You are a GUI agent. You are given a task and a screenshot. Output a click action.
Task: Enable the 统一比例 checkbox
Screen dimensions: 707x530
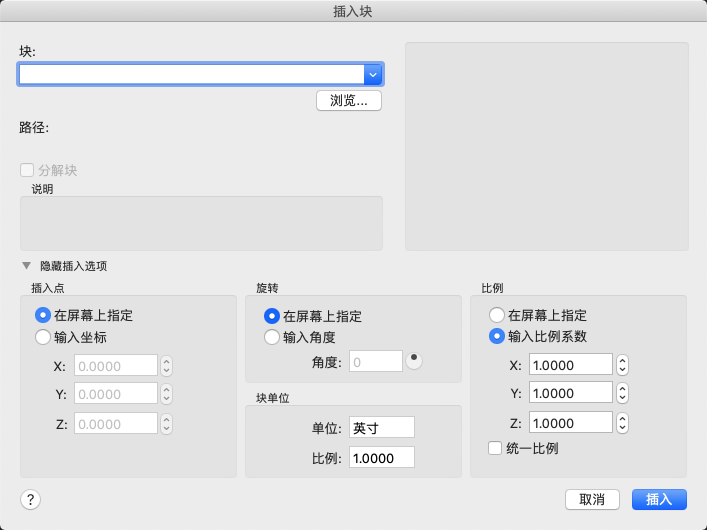tap(495, 448)
